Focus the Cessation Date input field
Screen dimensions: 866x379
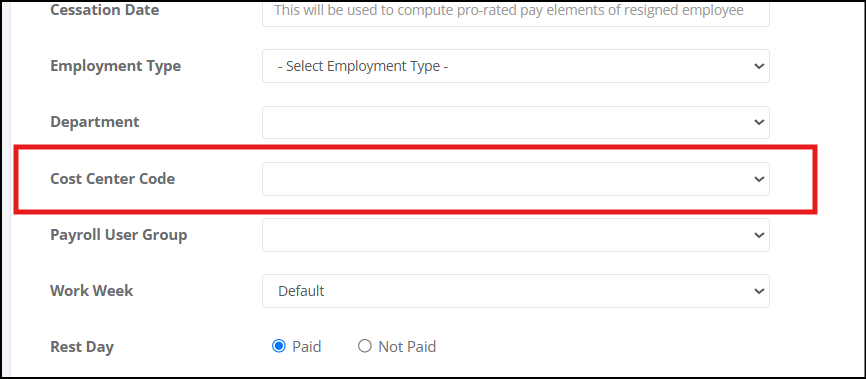516,12
